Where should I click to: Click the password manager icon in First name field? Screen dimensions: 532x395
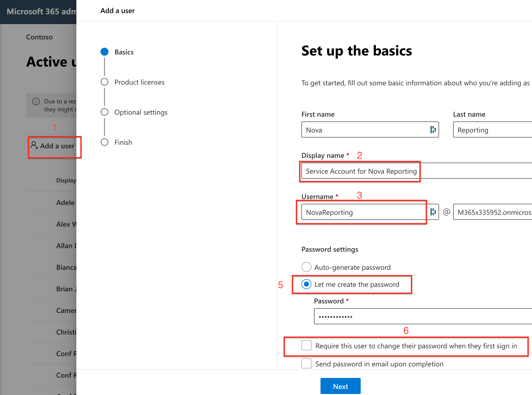433,129
